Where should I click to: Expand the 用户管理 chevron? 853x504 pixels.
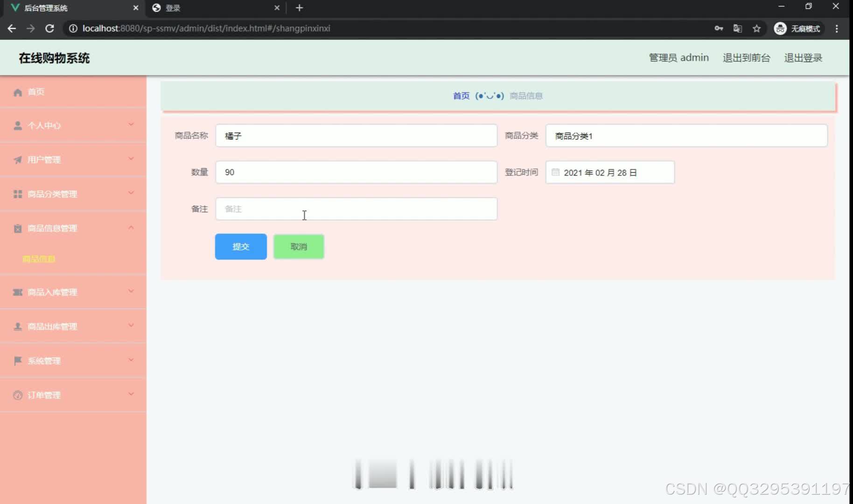(x=131, y=159)
